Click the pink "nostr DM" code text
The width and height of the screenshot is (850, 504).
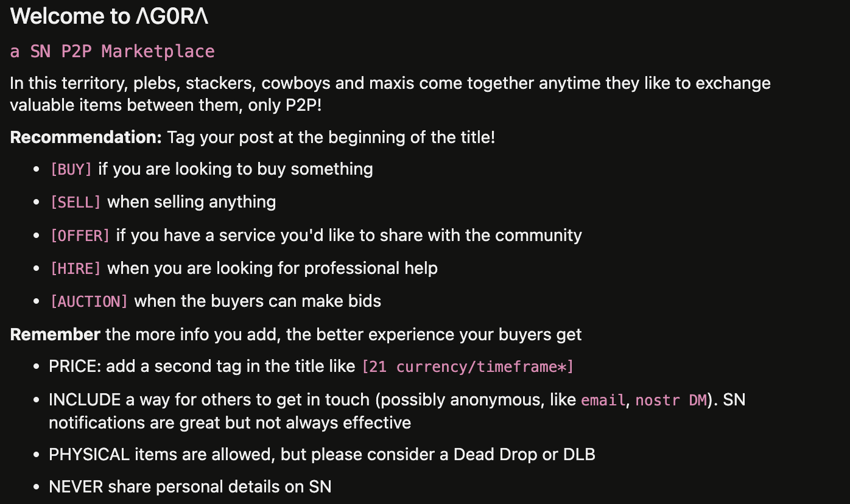click(671, 401)
